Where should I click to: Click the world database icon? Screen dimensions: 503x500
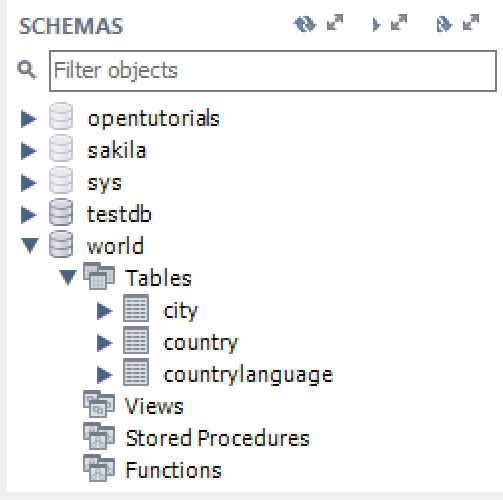point(61,244)
